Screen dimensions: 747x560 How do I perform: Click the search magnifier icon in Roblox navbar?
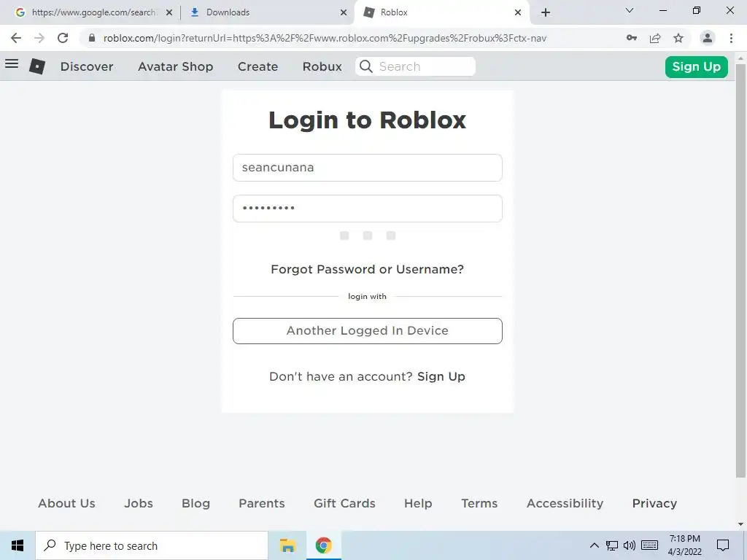[366, 66]
